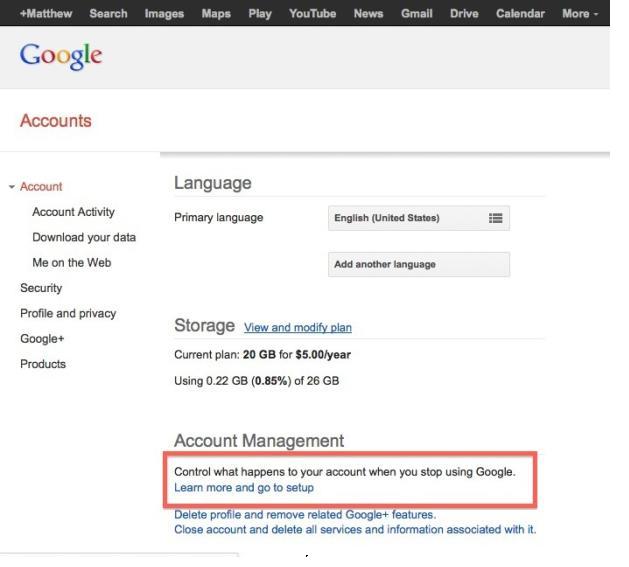
Task: Click Delete profile and remove Google+ features
Action: tap(305, 514)
